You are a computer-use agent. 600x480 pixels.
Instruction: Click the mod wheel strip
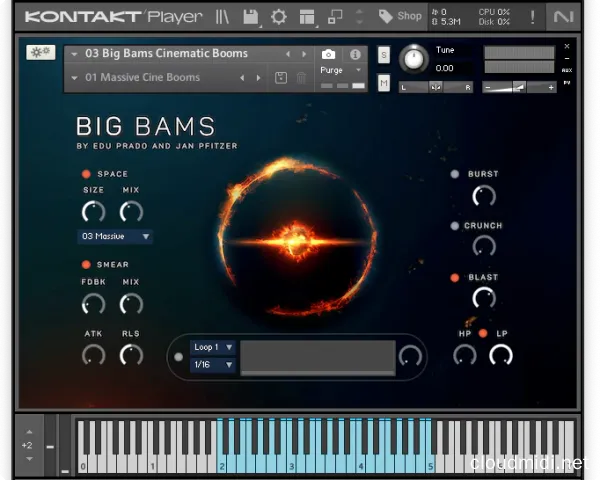pos(65,445)
